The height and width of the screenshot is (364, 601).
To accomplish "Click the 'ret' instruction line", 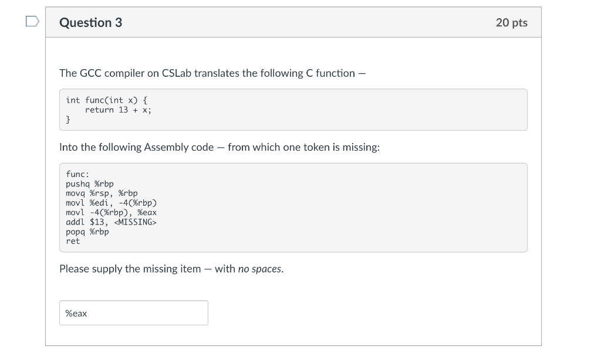I will (73, 241).
